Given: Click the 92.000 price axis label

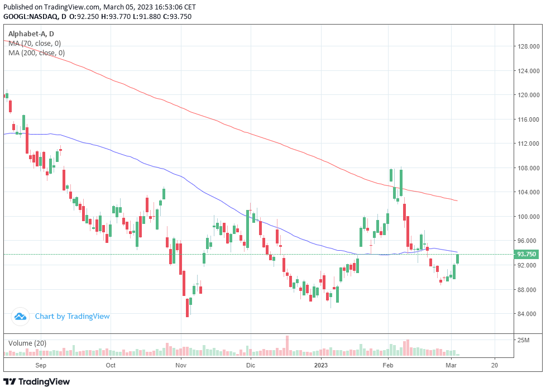Looking at the screenshot, I should pos(527,265).
